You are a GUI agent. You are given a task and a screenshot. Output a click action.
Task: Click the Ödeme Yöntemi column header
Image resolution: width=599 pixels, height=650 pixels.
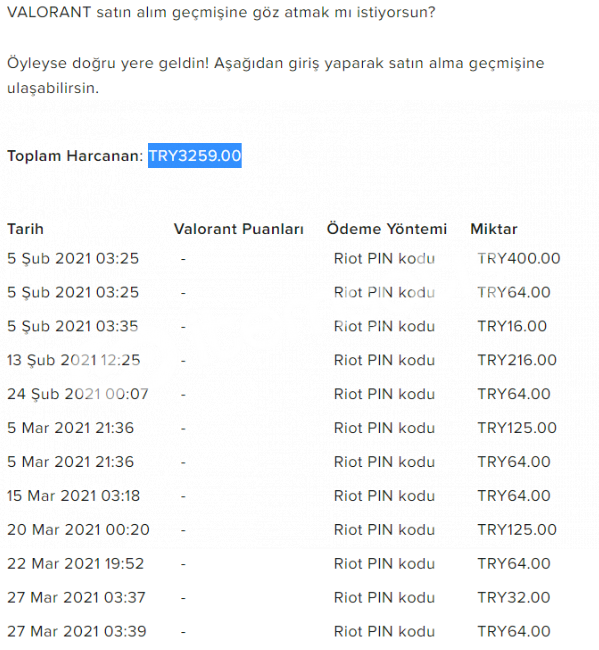pos(387,229)
